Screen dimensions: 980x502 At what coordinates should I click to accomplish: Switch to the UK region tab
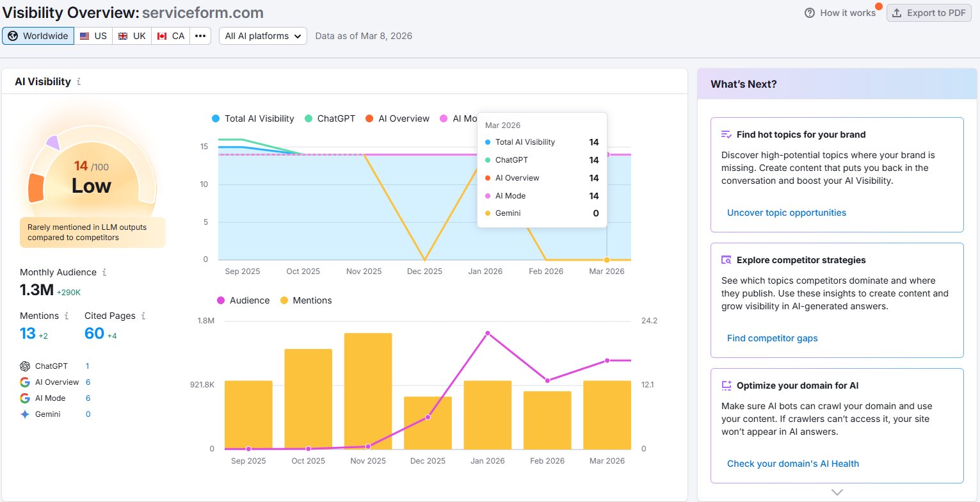[132, 36]
